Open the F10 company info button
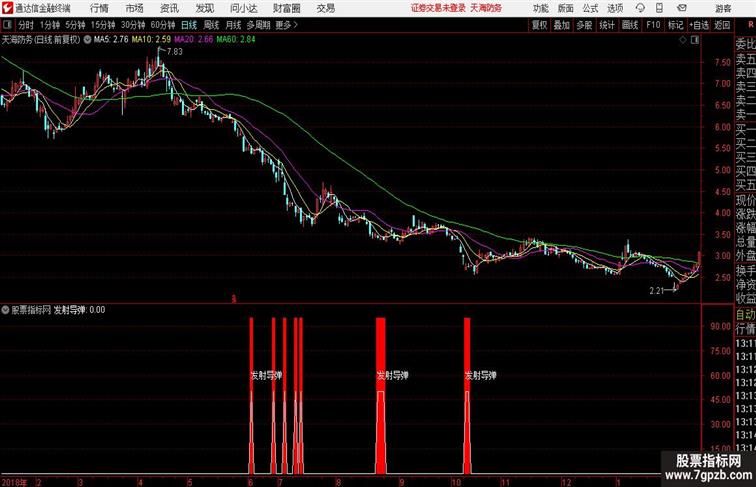This screenshot has height=487, width=756. [x=653, y=25]
